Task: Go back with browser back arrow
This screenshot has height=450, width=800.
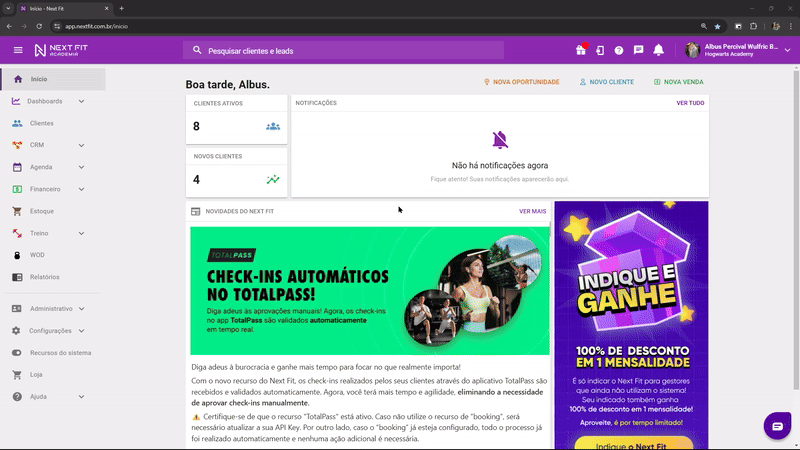Action: pyautogui.click(x=9, y=26)
